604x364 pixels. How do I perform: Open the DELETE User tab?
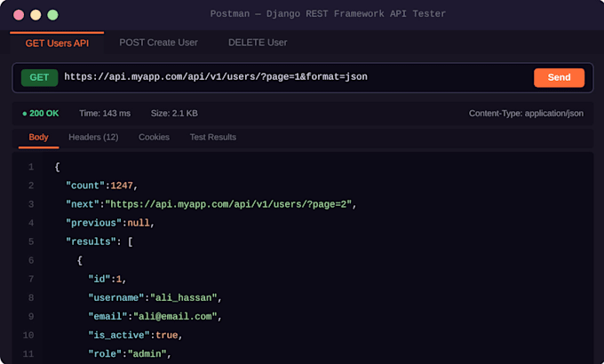pyautogui.click(x=258, y=43)
